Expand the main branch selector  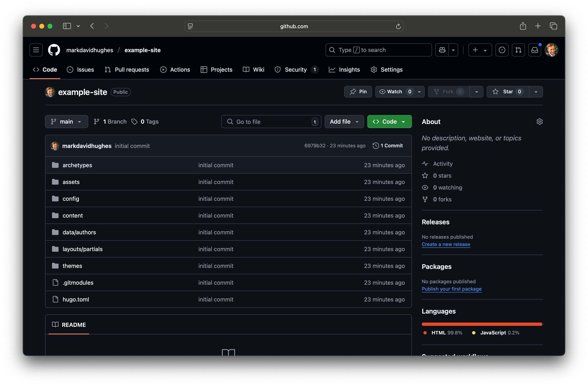click(67, 122)
